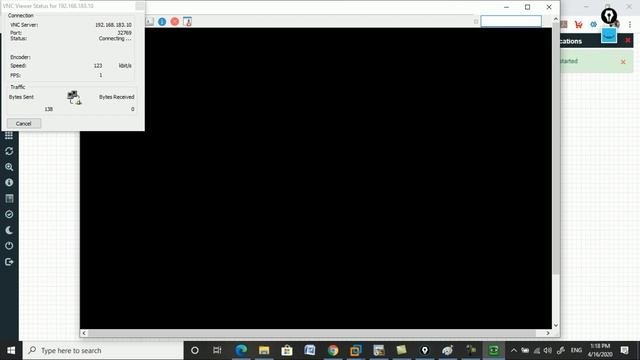Image resolution: width=640 pixels, height=360 pixels.
Task: Toggle night mode moon icon in sidebar
Action: (x=9, y=230)
